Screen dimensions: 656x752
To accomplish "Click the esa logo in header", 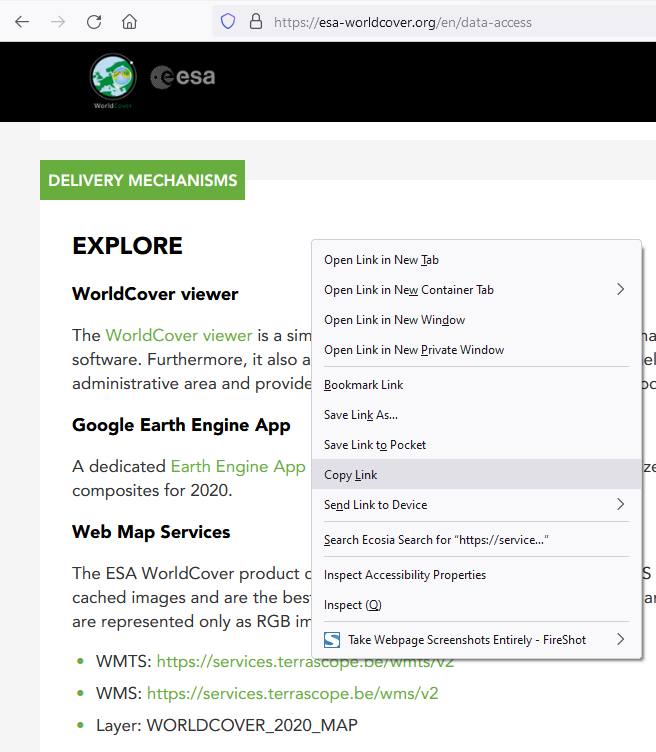I will (x=183, y=77).
